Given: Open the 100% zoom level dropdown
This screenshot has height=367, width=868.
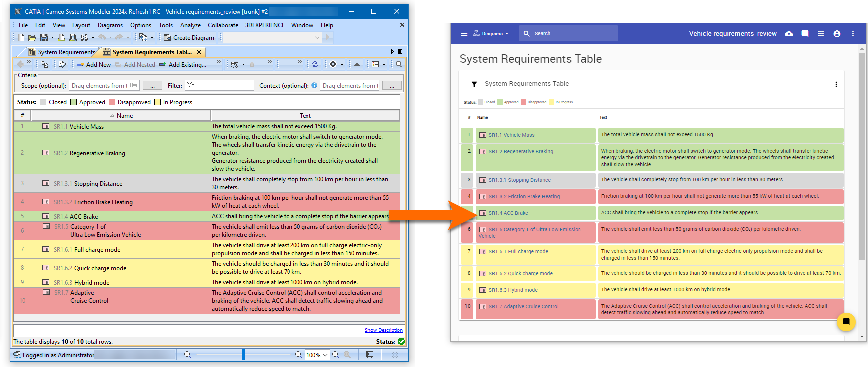Looking at the screenshot, I should pos(317,355).
